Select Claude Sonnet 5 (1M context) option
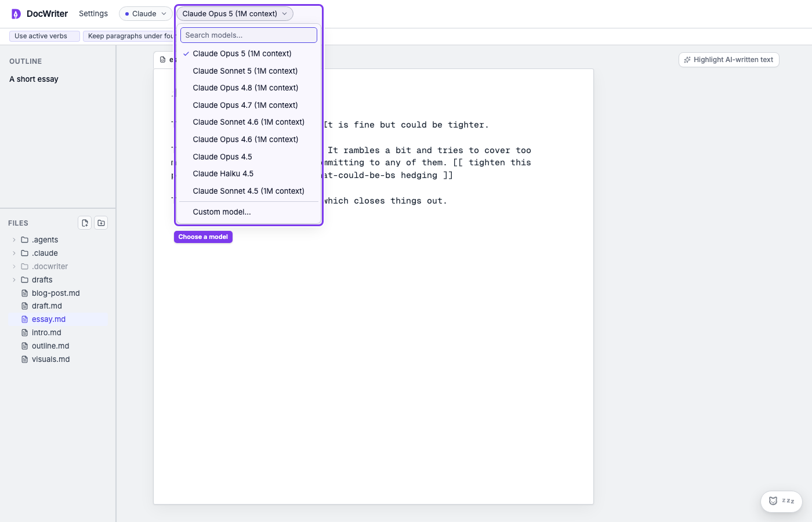The width and height of the screenshot is (812, 522). [x=249, y=71]
